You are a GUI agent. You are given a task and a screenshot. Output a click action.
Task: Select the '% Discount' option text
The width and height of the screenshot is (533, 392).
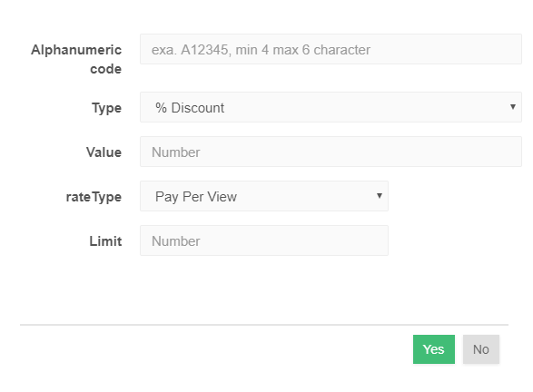(190, 108)
